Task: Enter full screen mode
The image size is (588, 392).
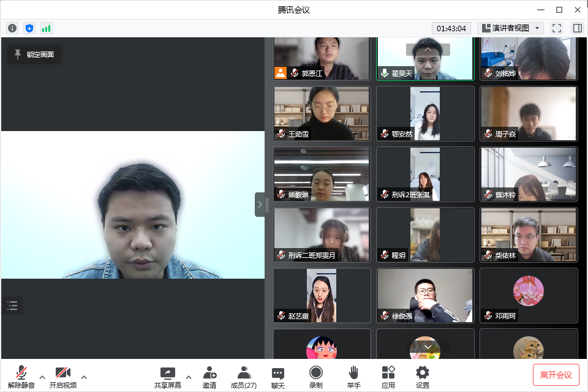Action: (x=557, y=28)
